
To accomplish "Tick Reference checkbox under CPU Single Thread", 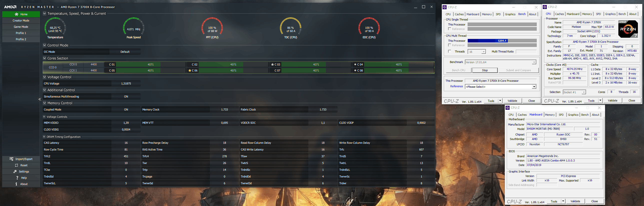I will pyautogui.click(x=450, y=29).
